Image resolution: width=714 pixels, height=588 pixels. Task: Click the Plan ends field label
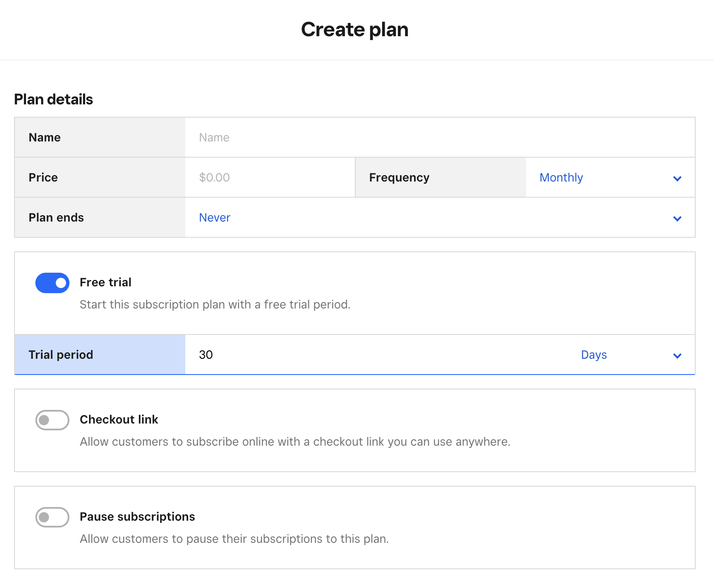[56, 218]
